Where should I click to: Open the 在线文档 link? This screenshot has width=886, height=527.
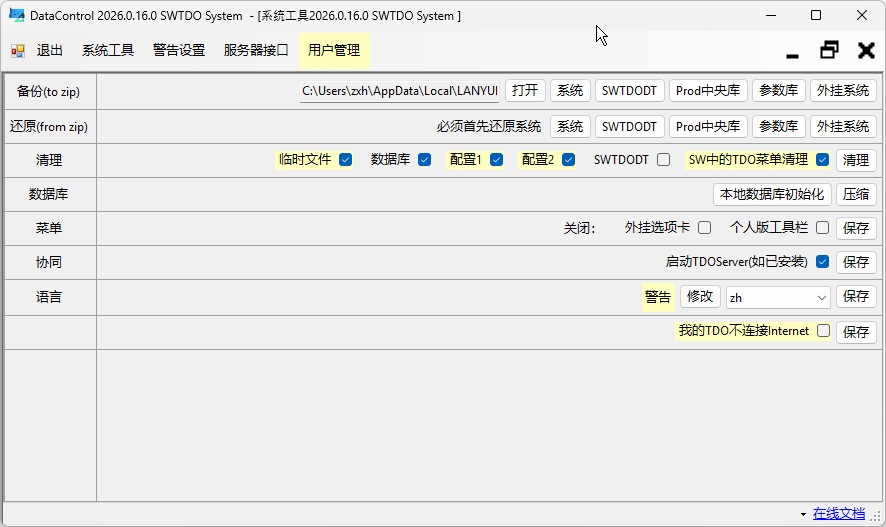click(x=838, y=514)
